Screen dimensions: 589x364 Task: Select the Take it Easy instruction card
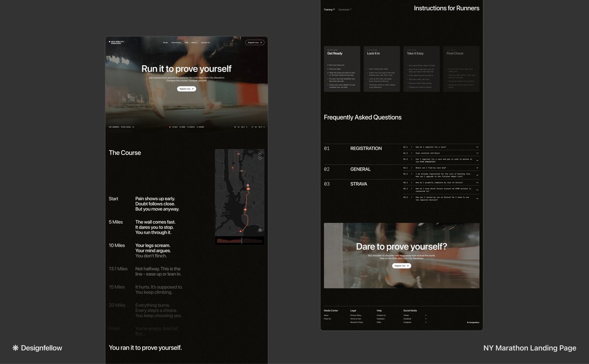coord(422,69)
